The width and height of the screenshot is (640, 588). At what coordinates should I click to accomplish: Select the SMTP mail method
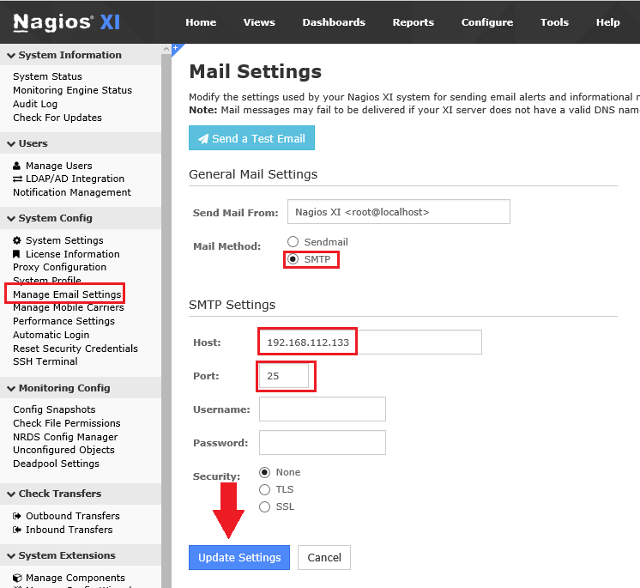[x=293, y=259]
